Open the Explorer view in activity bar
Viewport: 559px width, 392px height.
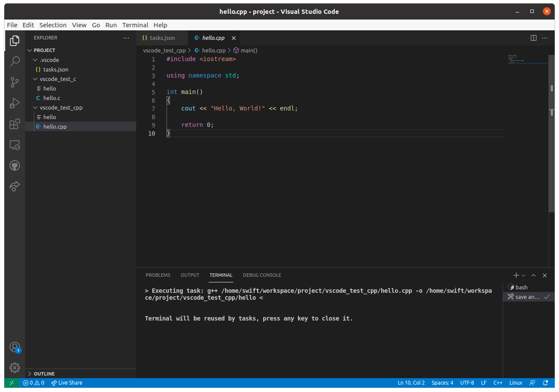coord(15,41)
